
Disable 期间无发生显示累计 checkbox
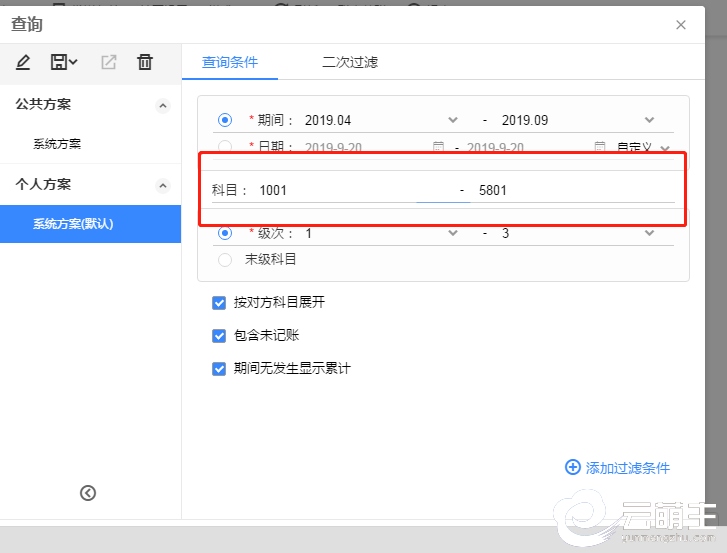click(x=219, y=368)
